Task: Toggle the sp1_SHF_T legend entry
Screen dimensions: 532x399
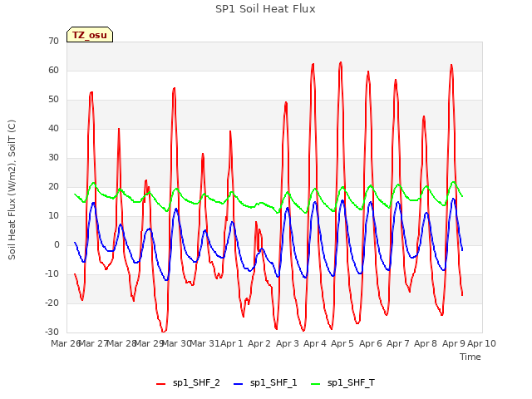Action: (x=342, y=383)
